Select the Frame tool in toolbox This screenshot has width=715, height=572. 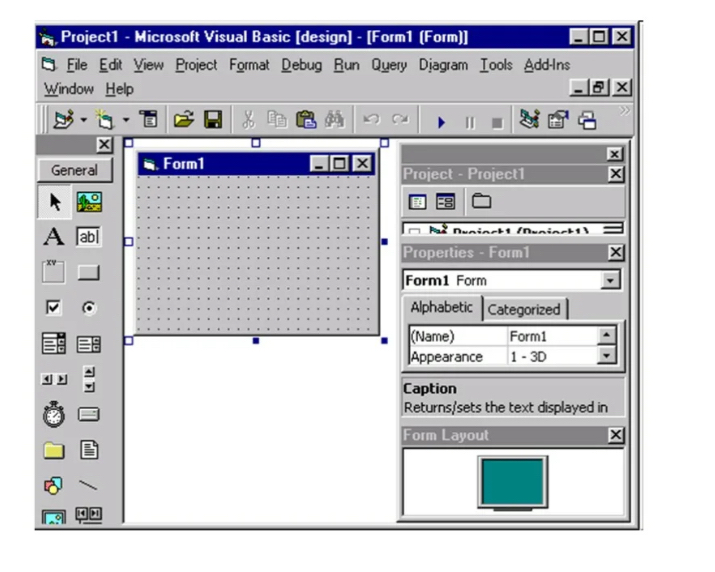coord(54,272)
